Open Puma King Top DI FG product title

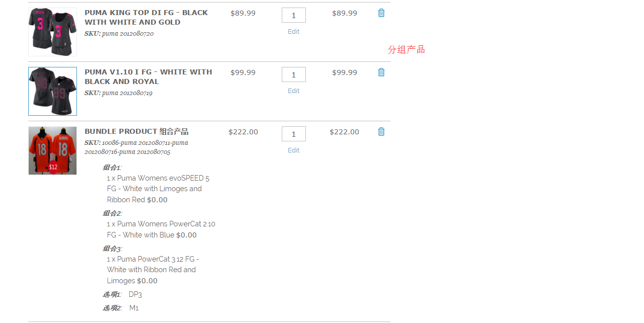coord(146,18)
